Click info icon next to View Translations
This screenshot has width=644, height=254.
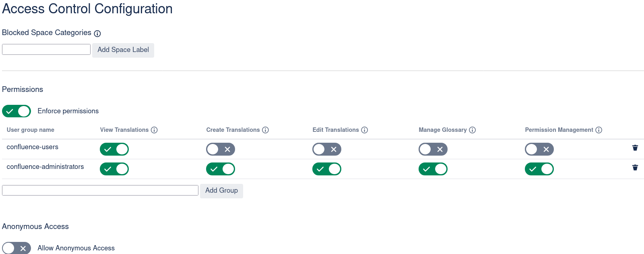(x=154, y=130)
